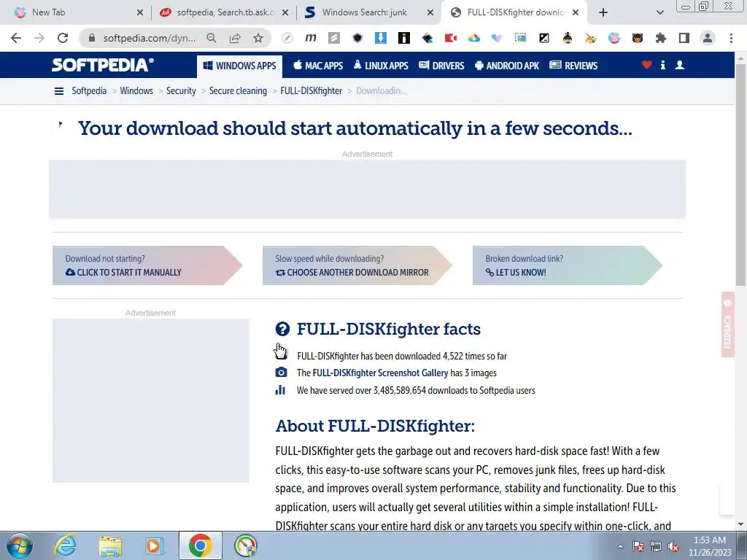This screenshot has height=560, width=747.
Task: Click the black 'i' info extension icon
Action: click(404, 38)
